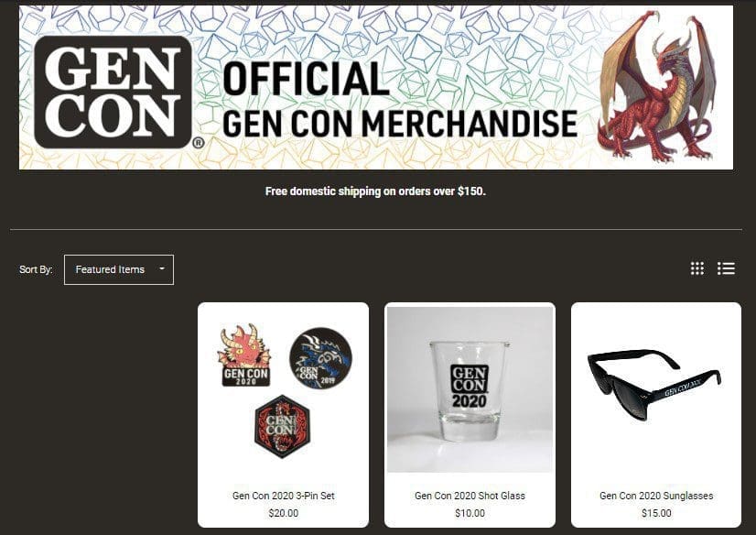Switch to grid view layout
The image size is (756, 535).
tap(697, 268)
